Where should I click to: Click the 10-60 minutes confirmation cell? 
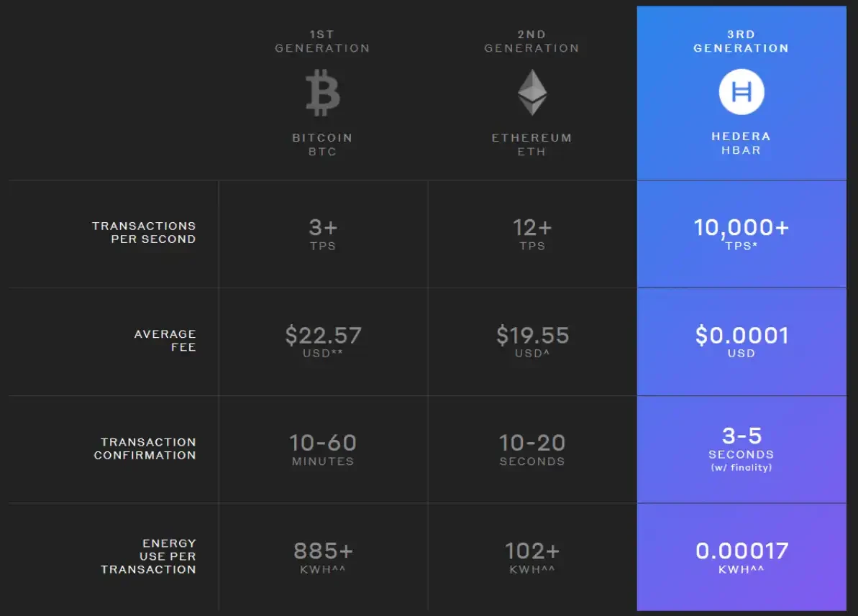click(x=323, y=449)
